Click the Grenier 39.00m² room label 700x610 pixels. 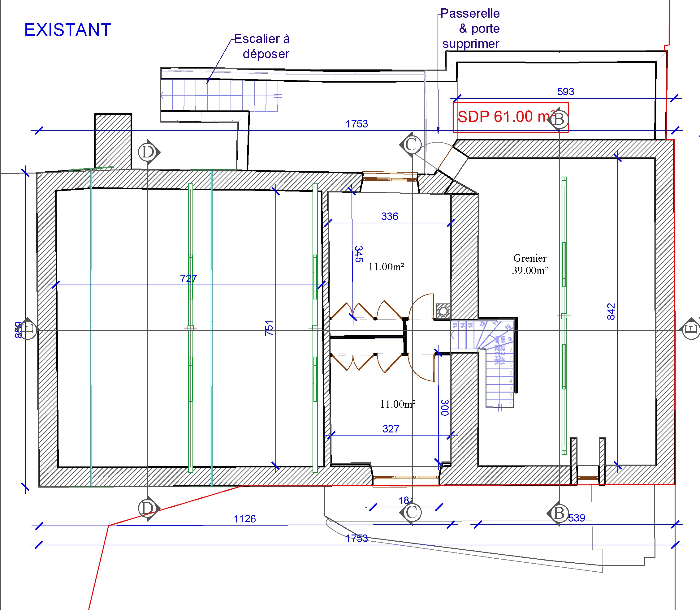click(x=530, y=264)
